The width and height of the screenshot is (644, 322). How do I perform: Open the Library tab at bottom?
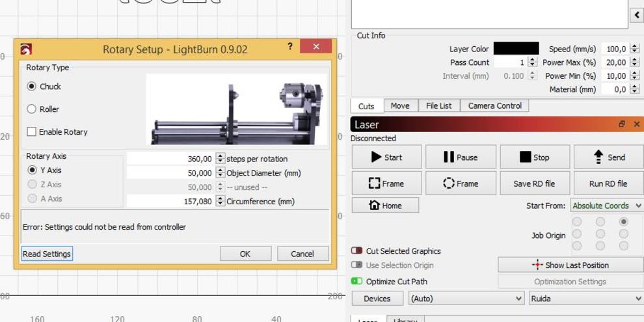coord(405,319)
